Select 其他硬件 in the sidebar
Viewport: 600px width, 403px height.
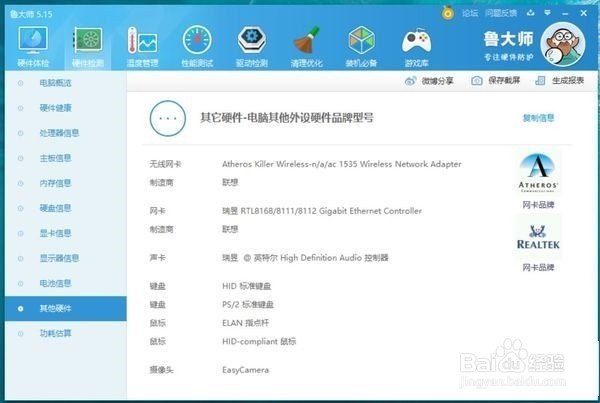coord(66,308)
